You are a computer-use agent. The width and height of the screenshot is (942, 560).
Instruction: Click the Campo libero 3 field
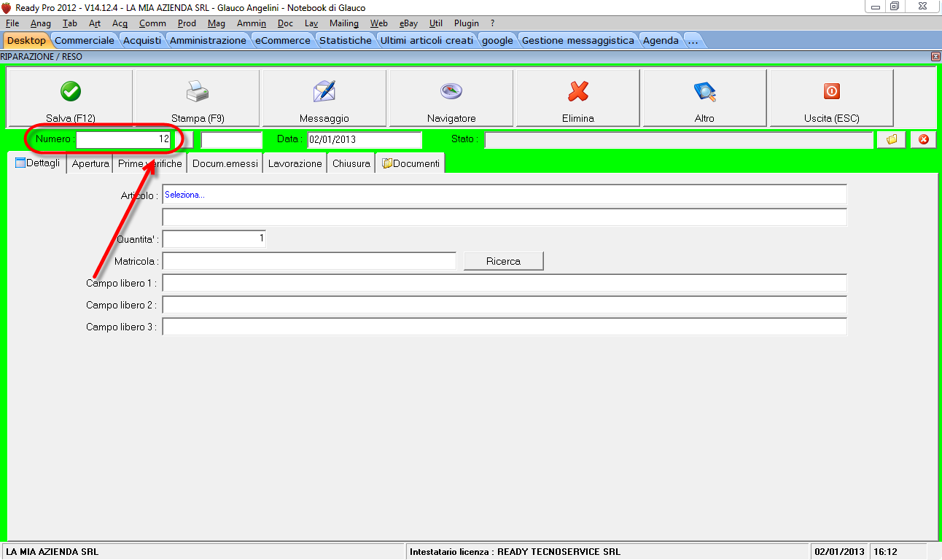pos(505,327)
